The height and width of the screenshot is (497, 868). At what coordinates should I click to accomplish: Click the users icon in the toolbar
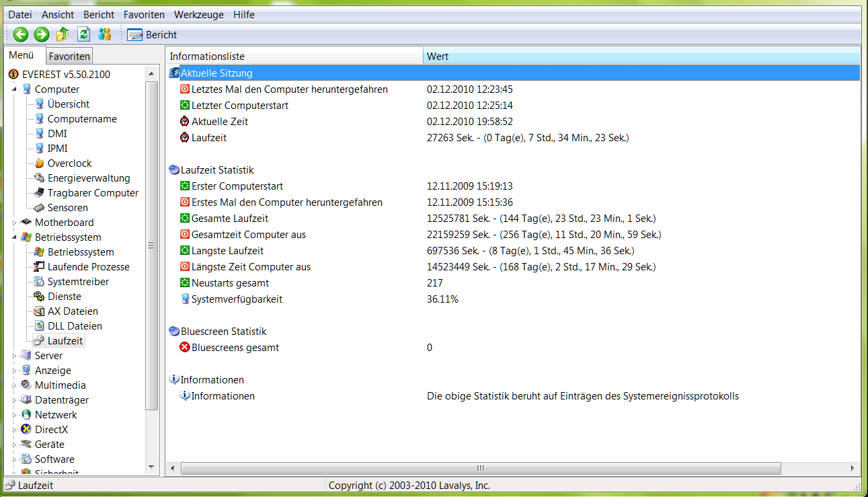tap(105, 34)
